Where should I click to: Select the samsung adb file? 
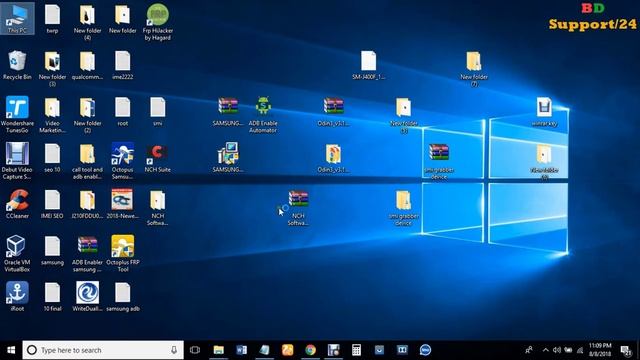click(122, 297)
